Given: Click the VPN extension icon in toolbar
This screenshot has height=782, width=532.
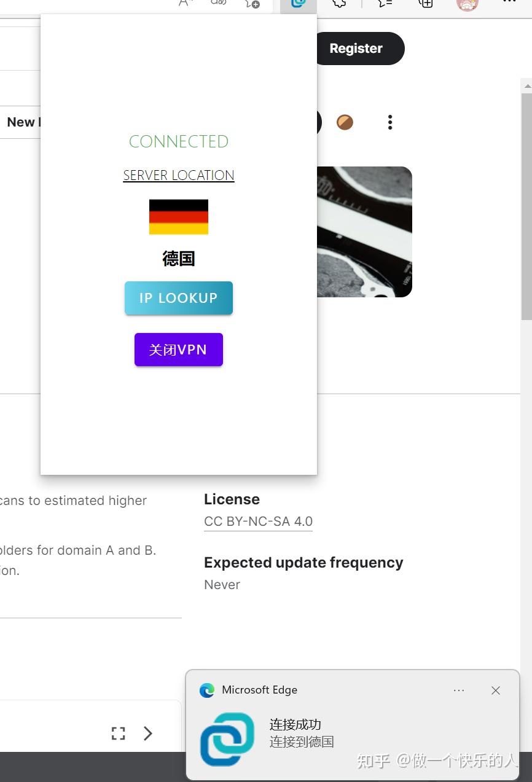Looking at the screenshot, I should (299, 4).
